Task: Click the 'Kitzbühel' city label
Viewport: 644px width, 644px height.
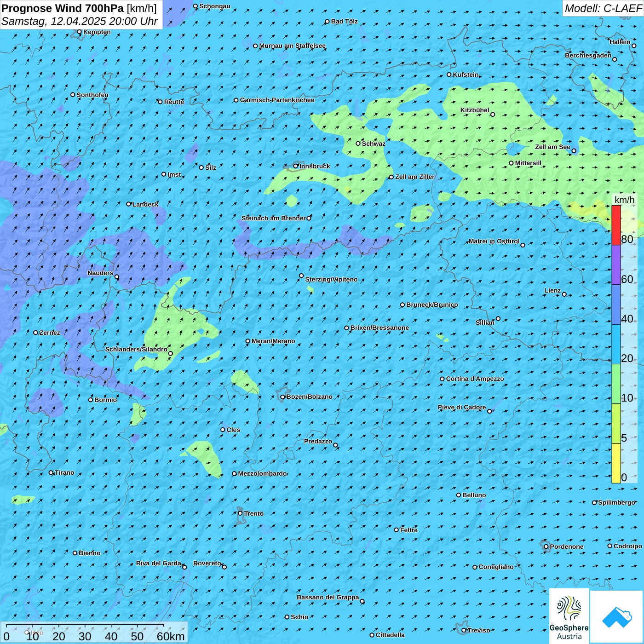Action: pos(475,110)
